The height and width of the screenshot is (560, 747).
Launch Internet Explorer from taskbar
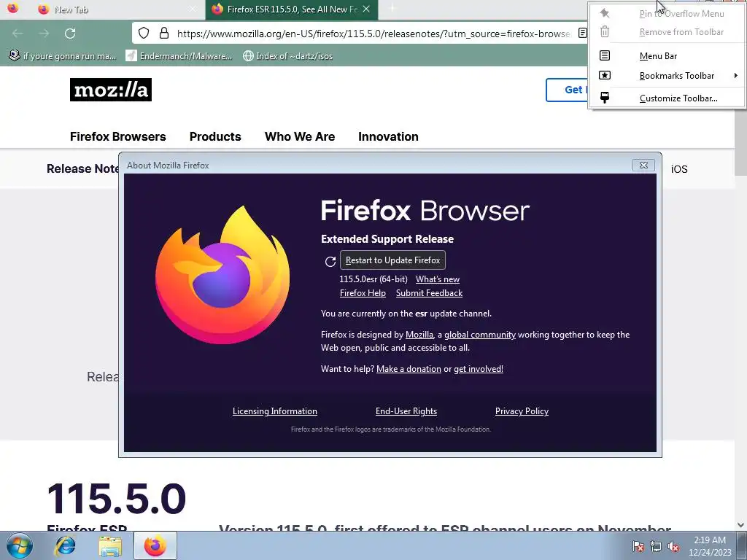click(x=65, y=545)
